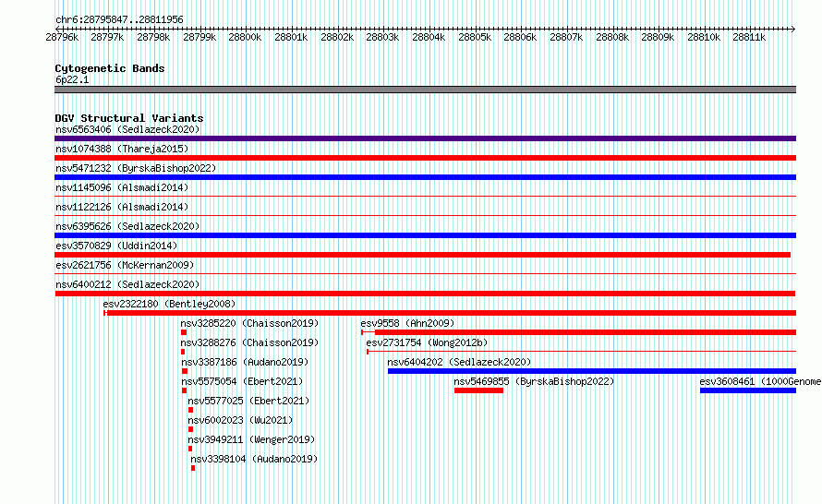Click the blue esv3608461 variant bar

pos(748,390)
